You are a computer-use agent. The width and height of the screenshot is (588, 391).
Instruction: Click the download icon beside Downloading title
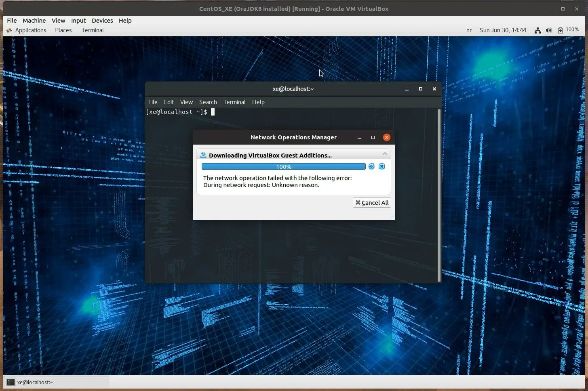pyautogui.click(x=203, y=155)
